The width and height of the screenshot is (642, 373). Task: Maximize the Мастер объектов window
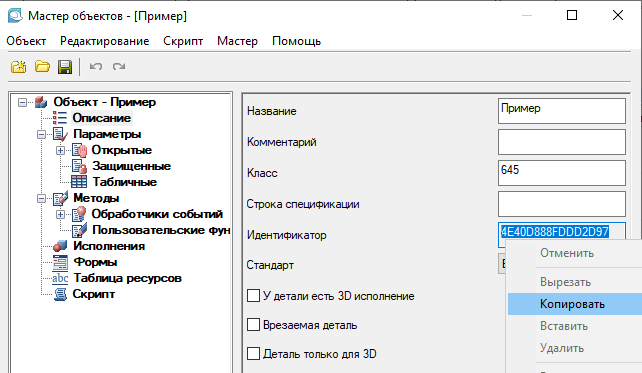point(572,16)
